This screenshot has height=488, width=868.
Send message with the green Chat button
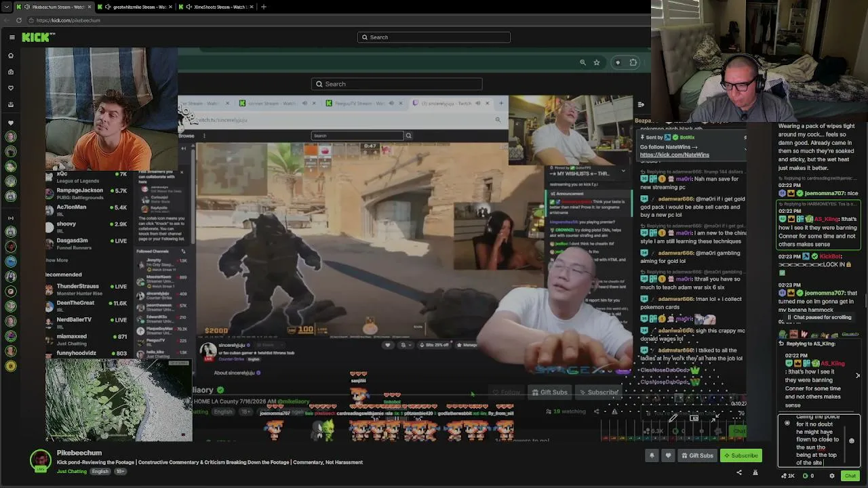coord(850,476)
